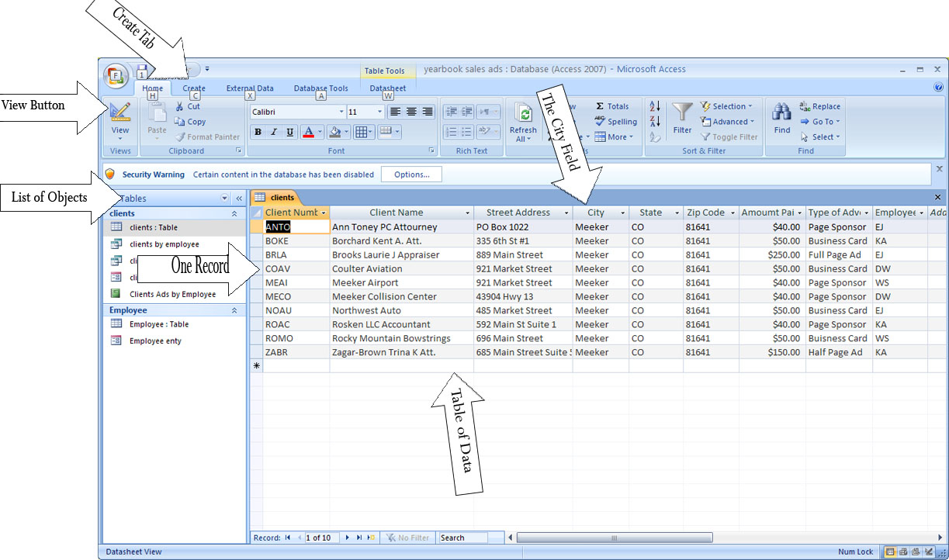The width and height of the screenshot is (949, 560).
Task: Click the font color button
Action: 309,133
